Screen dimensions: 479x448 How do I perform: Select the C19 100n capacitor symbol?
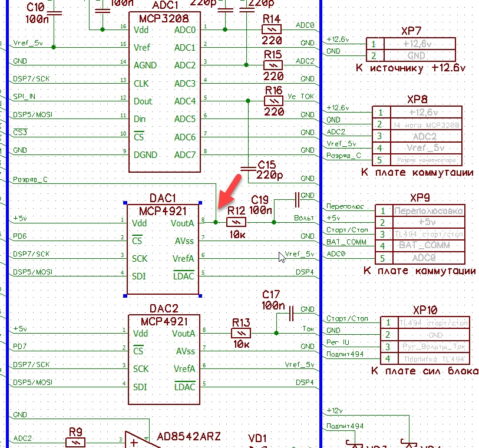(296, 199)
